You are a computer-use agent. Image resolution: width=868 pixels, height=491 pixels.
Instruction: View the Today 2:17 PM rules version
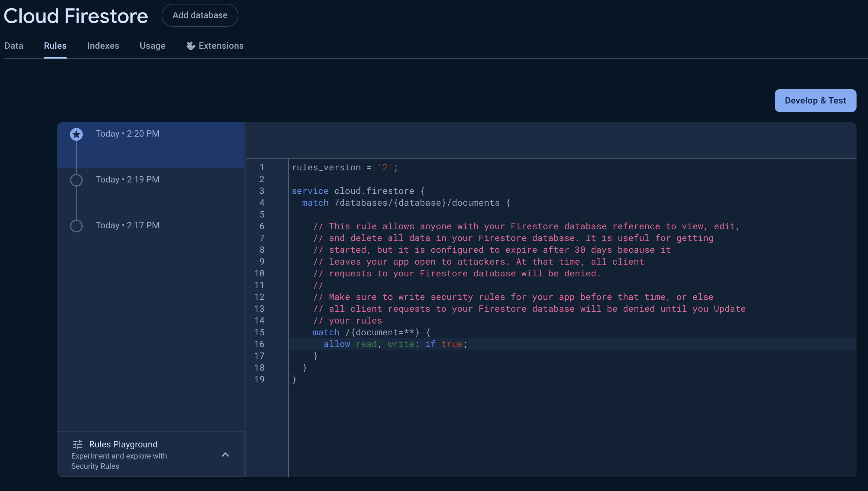(127, 225)
